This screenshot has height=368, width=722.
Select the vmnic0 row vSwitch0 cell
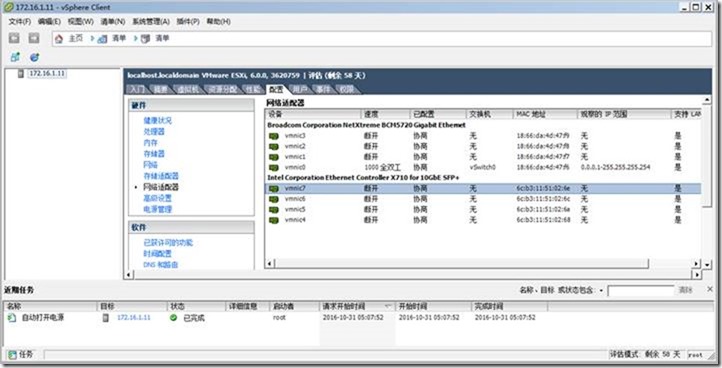click(x=483, y=168)
